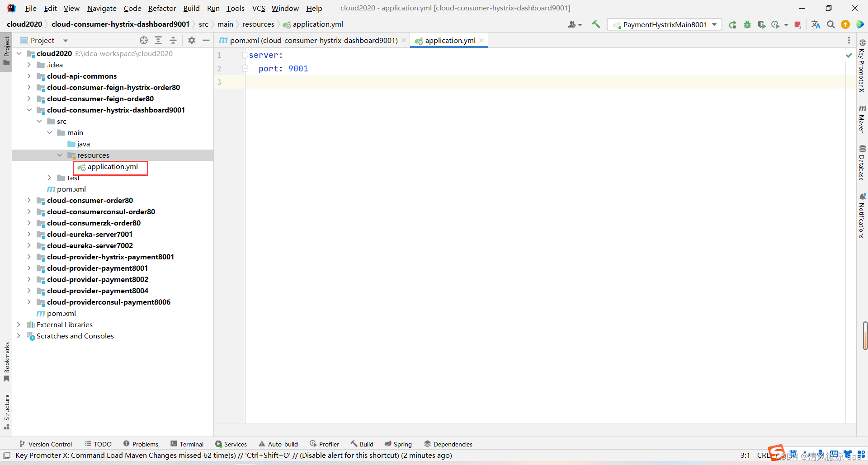Open the Auto-build tool window
The height and width of the screenshot is (465, 868).
[x=278, y=444]
